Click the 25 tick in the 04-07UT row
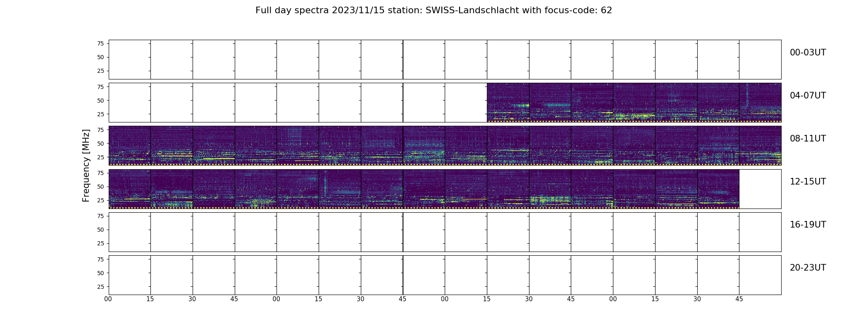Image resolution: width=868 pixels, height=331 pixels. click(x=100, y=114)
